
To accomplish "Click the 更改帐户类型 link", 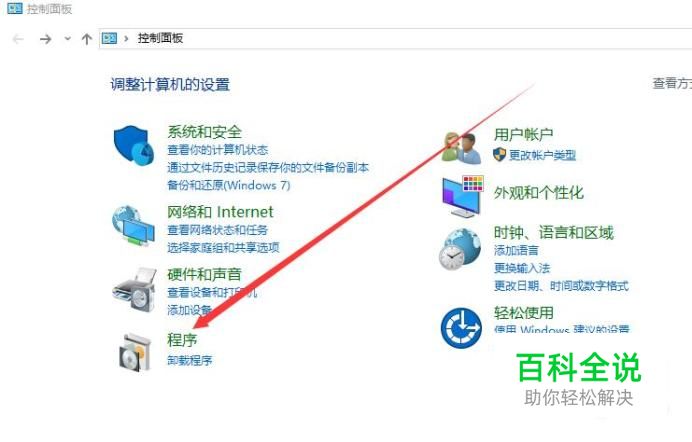I will point(542,155).
